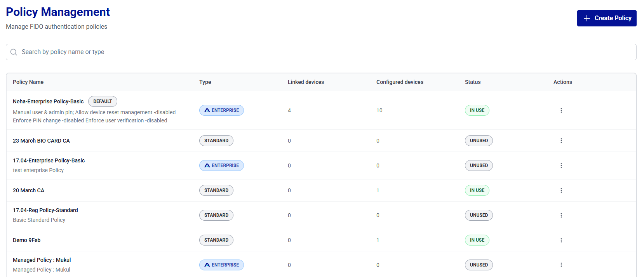The width and height of the screenshot is (644, 277).
Task: Open actions menu for Demo 9Feb
Action: (561, 240)
